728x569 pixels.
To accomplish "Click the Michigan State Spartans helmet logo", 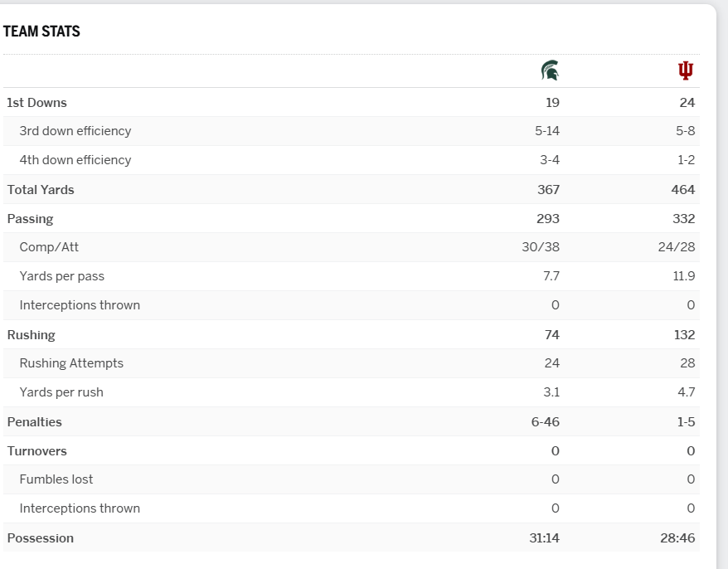I will tap(550, 71).
